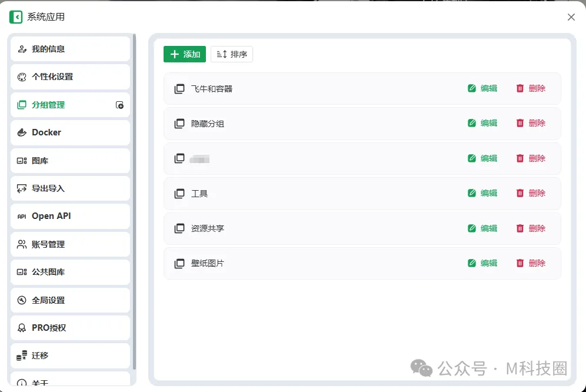Click the group icon beside 壁纸图片
The height and width of the screenshot is (392, 586).
click(x=179, y=263)
